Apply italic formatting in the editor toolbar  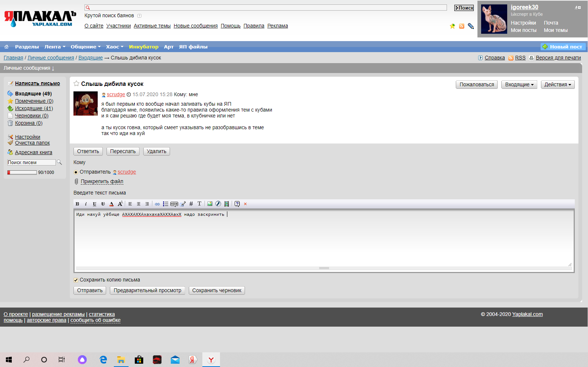(86, 204)
